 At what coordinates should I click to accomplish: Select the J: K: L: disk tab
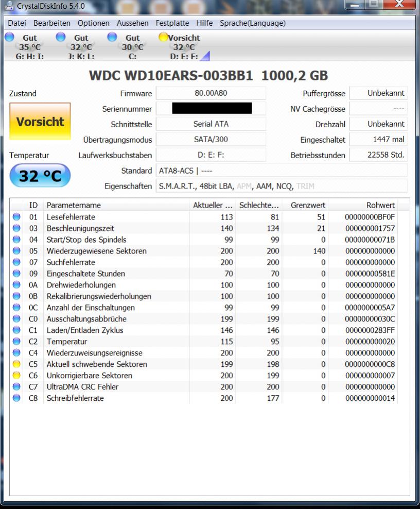(x=81, y=47)
